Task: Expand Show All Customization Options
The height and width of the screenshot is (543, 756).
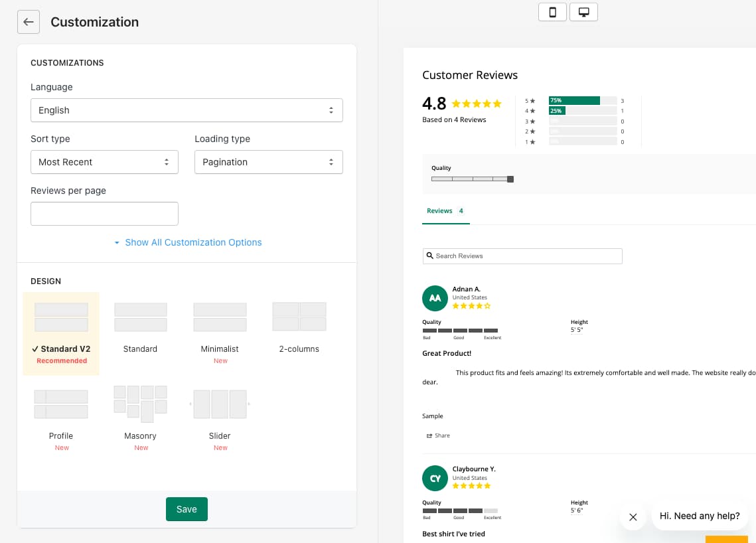Action: tap(188, 242)
